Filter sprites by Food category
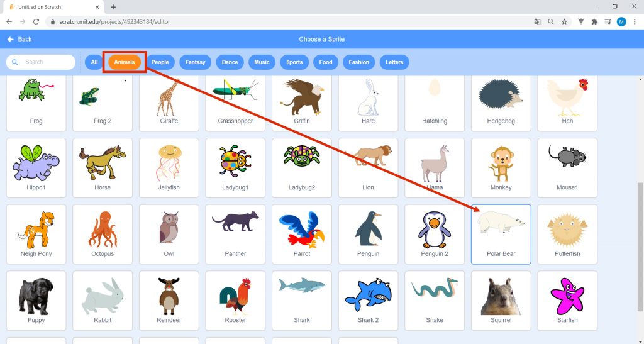This screenshot has height=344, width=644. 326,62
